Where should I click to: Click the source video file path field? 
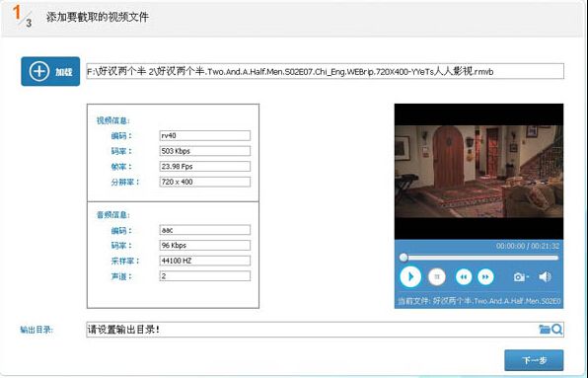(325, 71)
